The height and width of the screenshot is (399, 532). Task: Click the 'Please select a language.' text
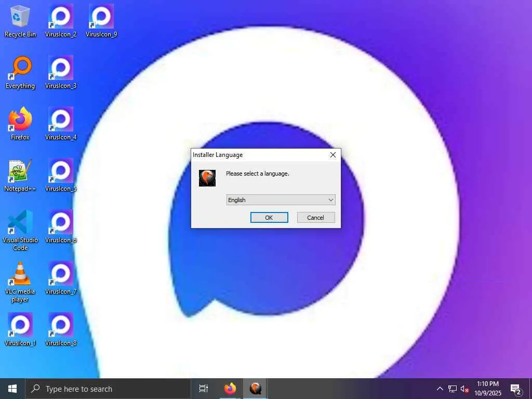tap(258, 174)
